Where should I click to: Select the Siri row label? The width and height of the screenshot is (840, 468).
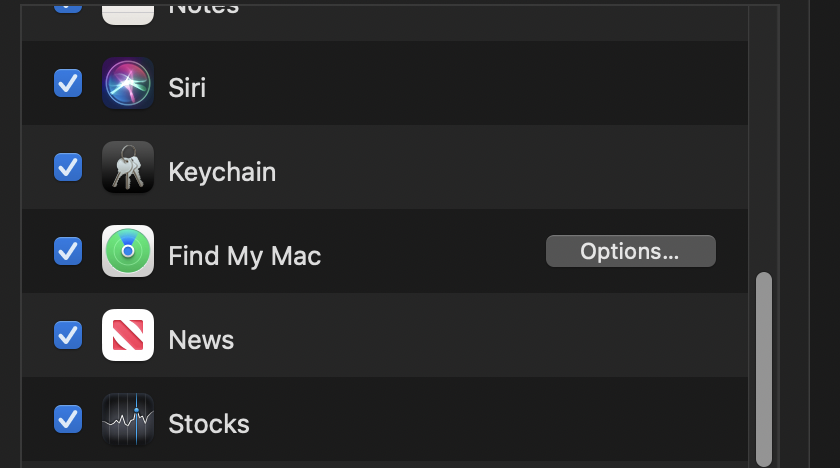point(187,88)
